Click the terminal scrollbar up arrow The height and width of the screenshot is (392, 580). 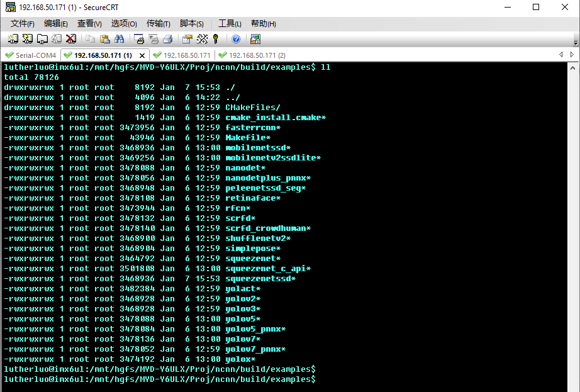coord(572,68)
